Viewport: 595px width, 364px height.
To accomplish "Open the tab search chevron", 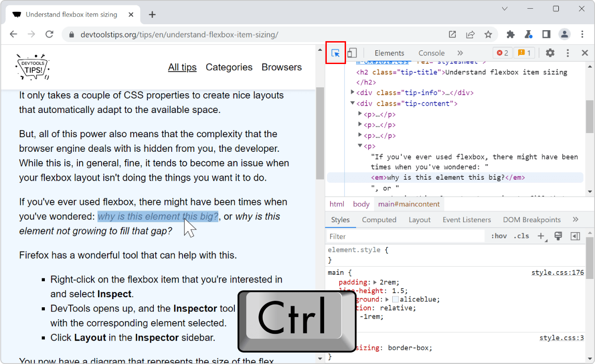I will tap(504, 9).
